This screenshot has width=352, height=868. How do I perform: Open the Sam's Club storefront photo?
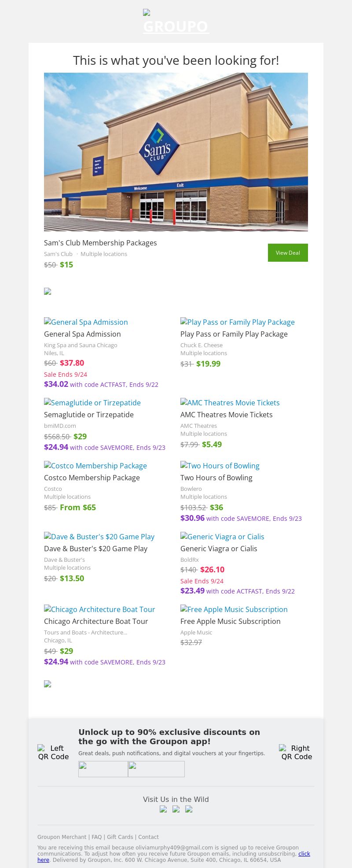(176, 152)
